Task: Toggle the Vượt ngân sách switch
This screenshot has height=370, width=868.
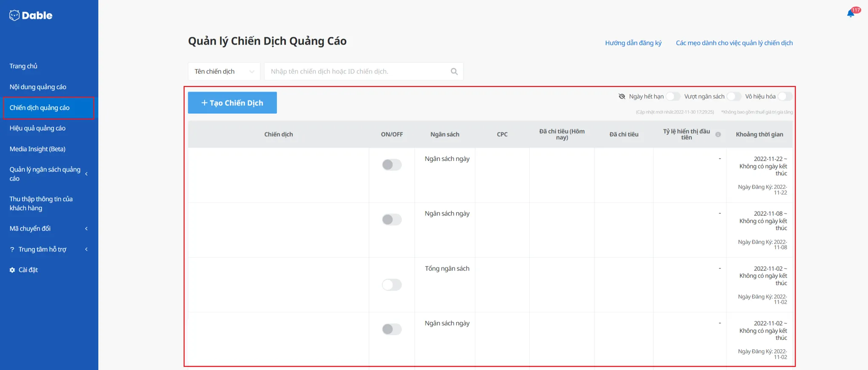Action: [x=734, y=97]
